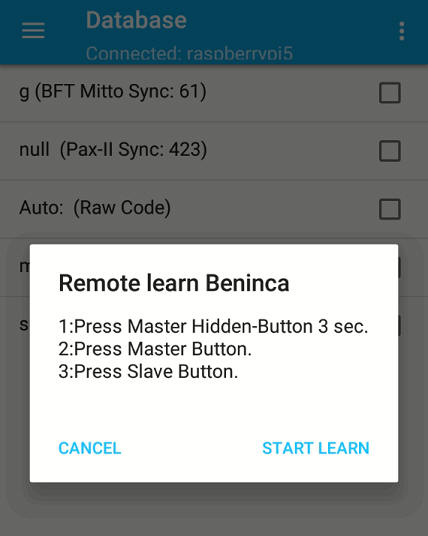Screen dimensions: 428x536
Task: Click the Press Master Hidden-Button 3 sec. step
Action: pyautogui.click(x=213, y=326)
